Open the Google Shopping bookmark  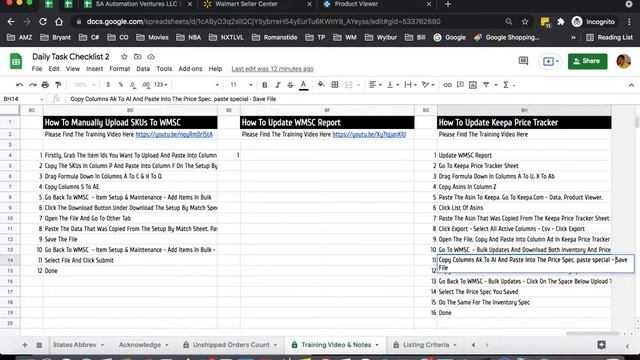[507, 38]
